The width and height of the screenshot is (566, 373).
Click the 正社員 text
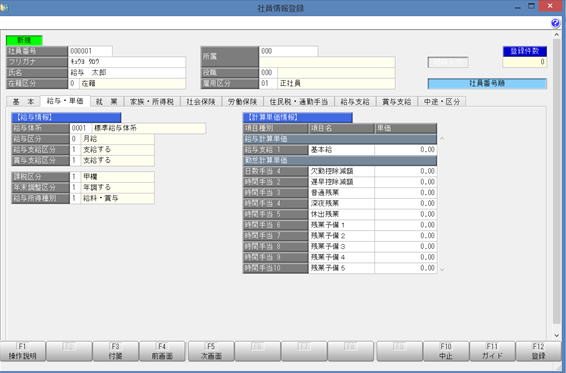290,83
